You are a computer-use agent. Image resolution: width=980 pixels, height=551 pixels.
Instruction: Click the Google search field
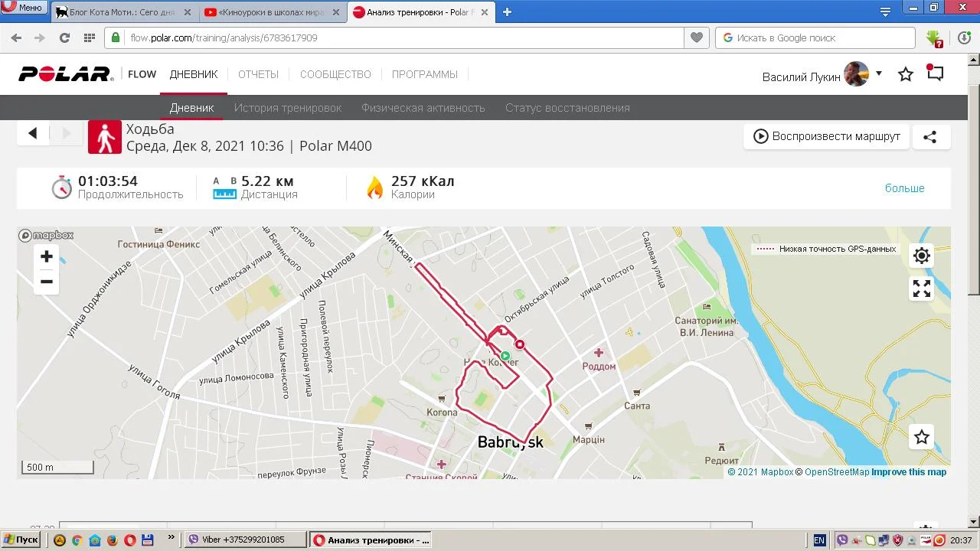[x=815, y=37]
